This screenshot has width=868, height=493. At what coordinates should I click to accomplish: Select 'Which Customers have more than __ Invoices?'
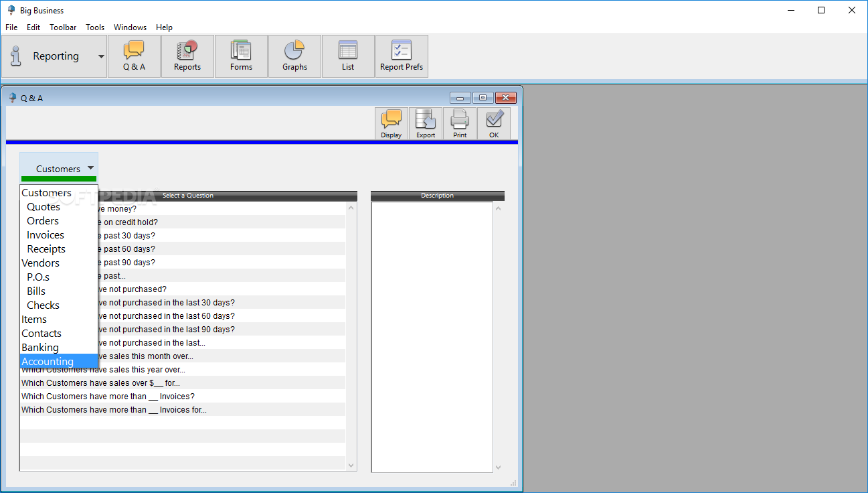(183, 397)
